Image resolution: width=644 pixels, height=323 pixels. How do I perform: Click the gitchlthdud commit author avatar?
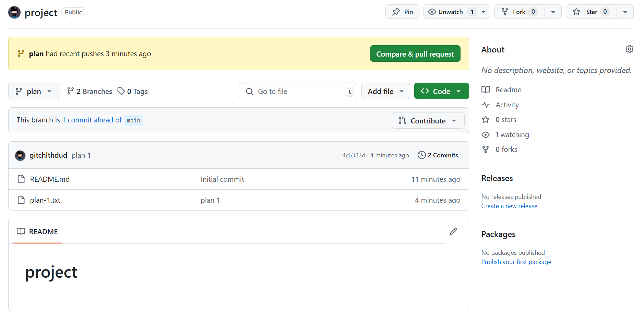(x=20, y=155)
